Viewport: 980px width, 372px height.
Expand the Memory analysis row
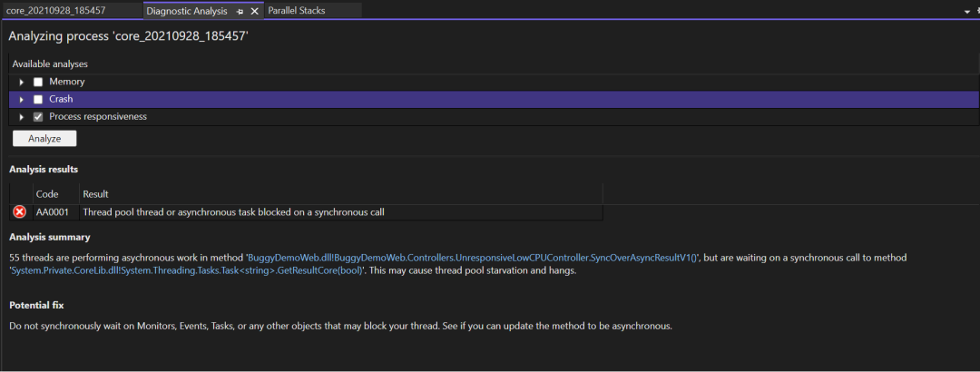click(x=21, y=82)
